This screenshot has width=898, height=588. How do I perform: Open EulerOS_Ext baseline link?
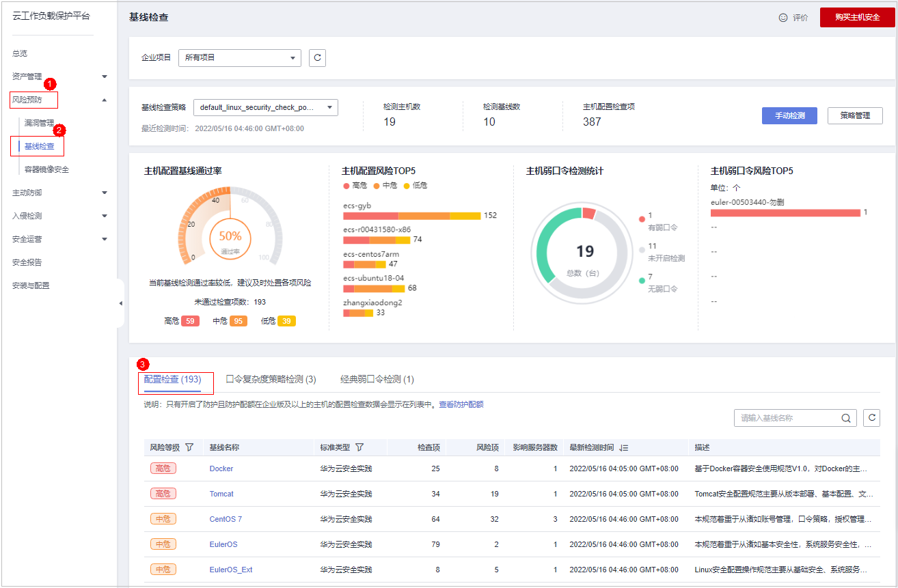(231, 570)
